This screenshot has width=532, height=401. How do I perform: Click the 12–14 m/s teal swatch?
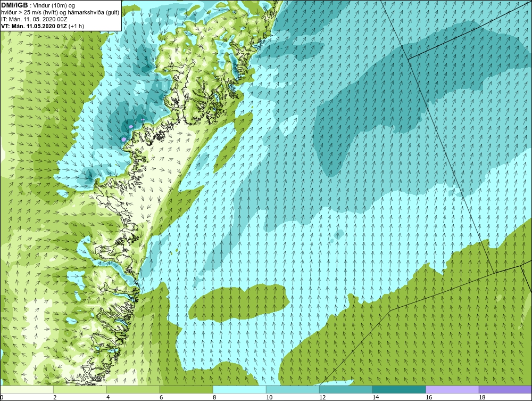click(346, 389)
